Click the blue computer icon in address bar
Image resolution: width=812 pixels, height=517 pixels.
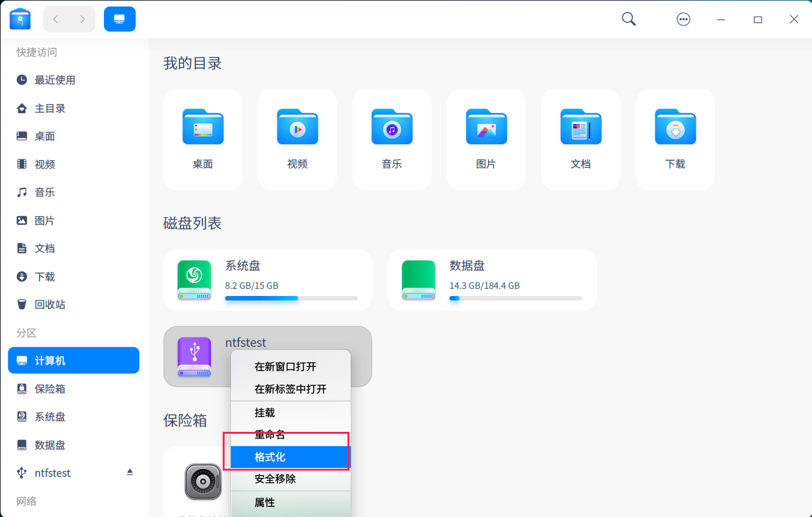coord(120,19)
